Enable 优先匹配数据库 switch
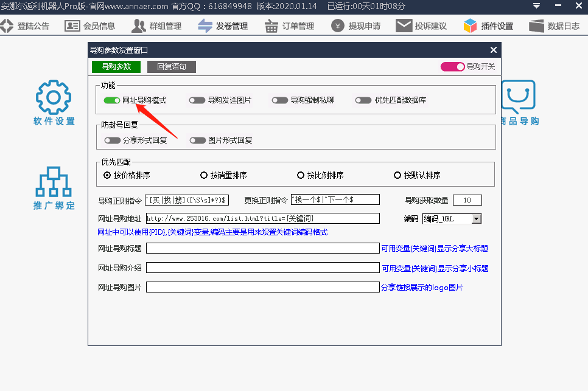Viewport: 588px width, 391px height. [363, 100]
